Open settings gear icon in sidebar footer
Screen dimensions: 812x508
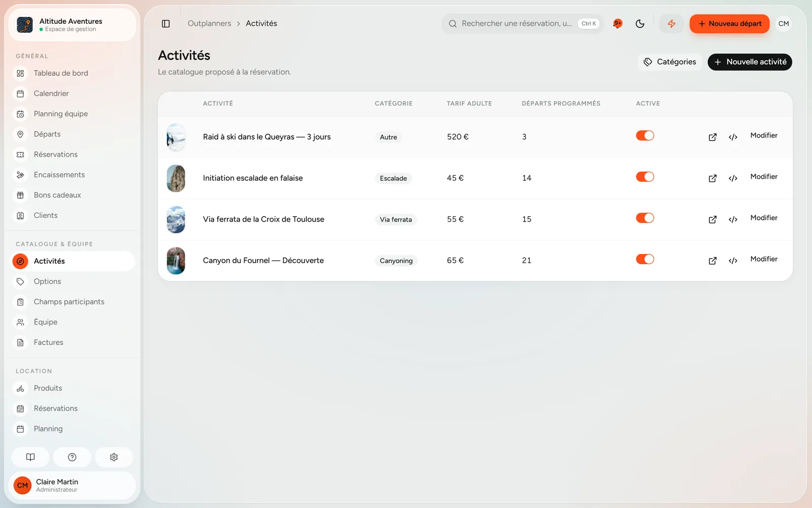[x=114, y=457]
